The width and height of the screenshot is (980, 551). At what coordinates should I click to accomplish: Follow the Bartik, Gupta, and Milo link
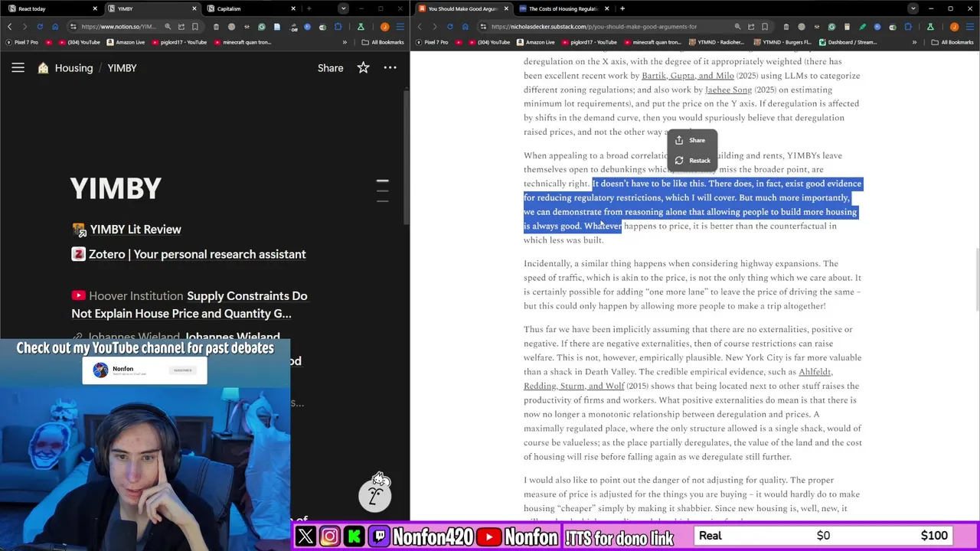coord(688,76)
